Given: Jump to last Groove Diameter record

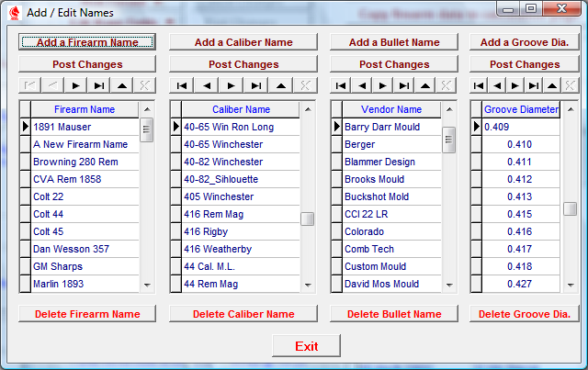Looking at the screenshot, I should click(x=533, y=85).
